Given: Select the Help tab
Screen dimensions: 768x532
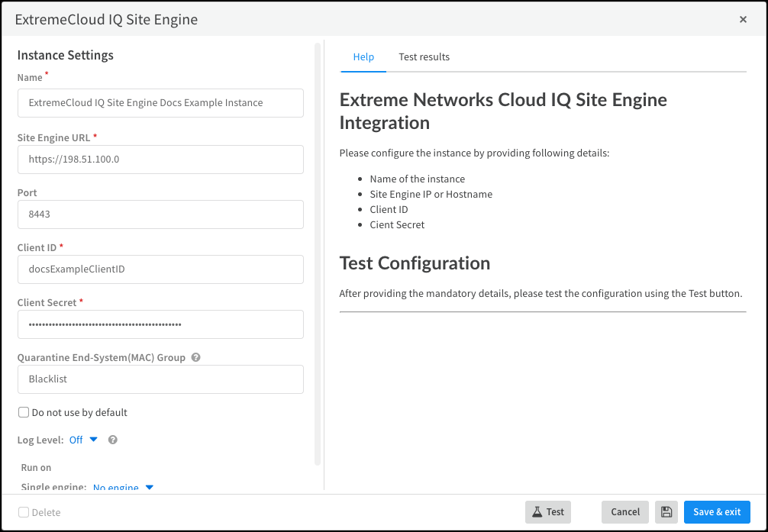Looking at the screenshot, I should coord(363,57).
